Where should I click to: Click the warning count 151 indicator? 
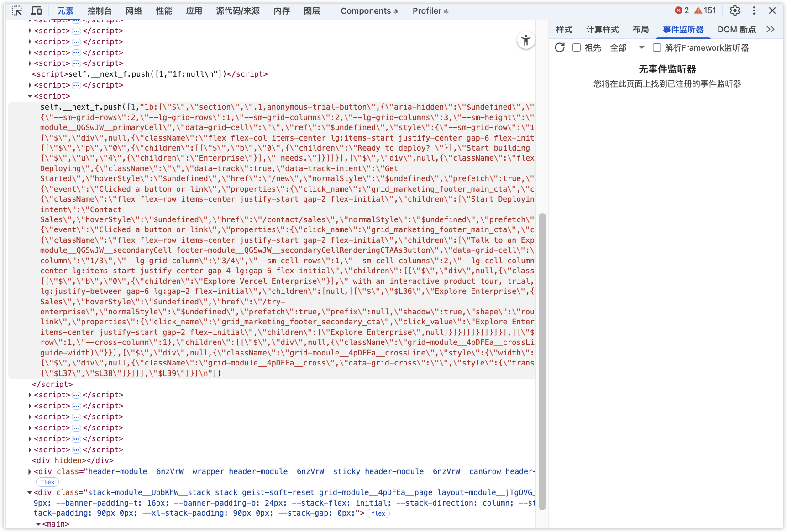705,10
